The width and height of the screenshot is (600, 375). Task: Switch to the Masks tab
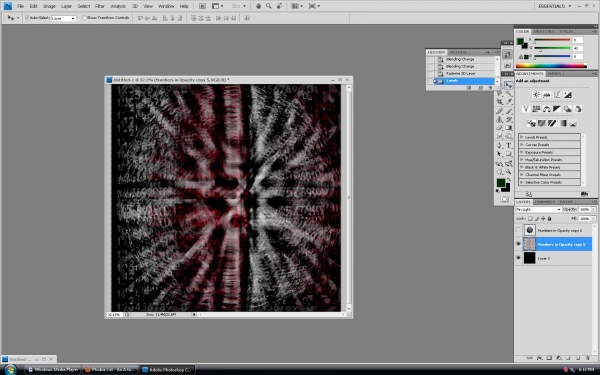554,73
